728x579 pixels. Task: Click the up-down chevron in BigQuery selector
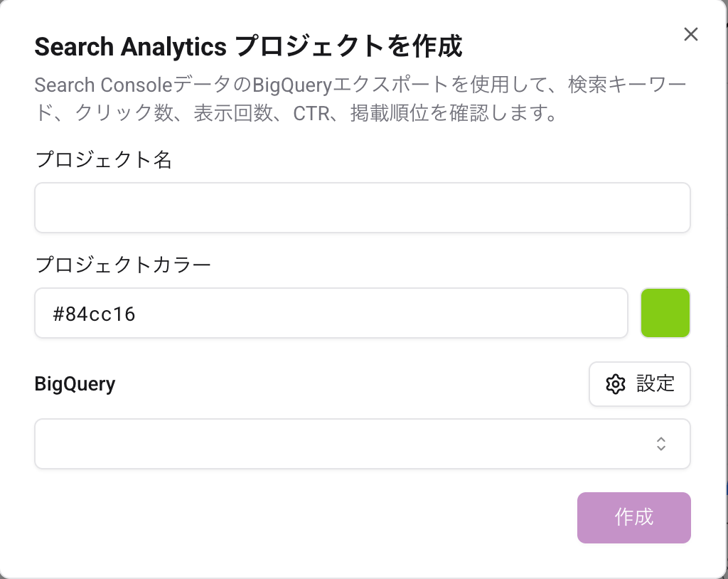point(661,444)
